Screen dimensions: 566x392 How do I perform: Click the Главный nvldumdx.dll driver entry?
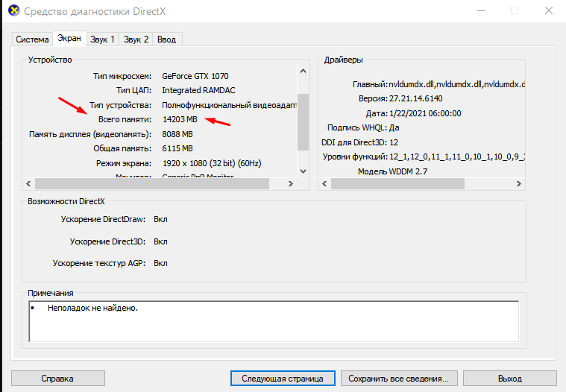point(438,84)
